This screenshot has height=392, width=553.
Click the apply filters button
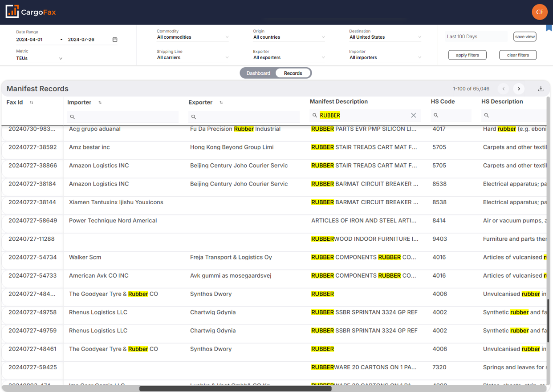[x=467, y=55]
